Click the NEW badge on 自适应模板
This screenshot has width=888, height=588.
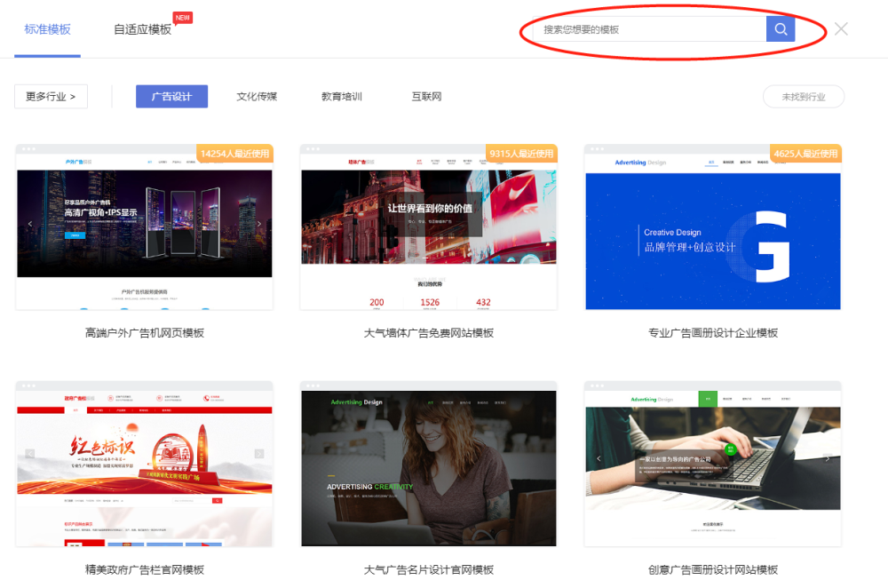pyautogui.click(x=182, y=18)
